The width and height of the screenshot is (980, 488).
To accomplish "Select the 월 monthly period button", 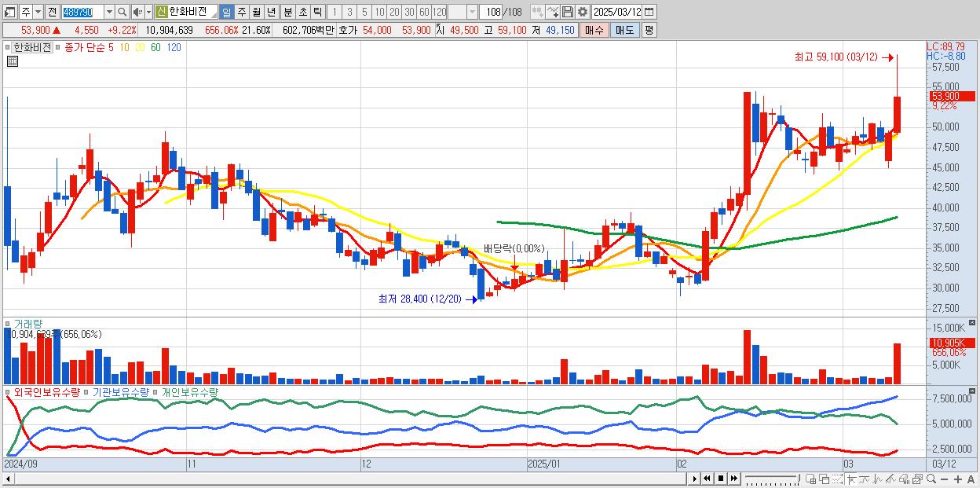I will coord(256,12).
